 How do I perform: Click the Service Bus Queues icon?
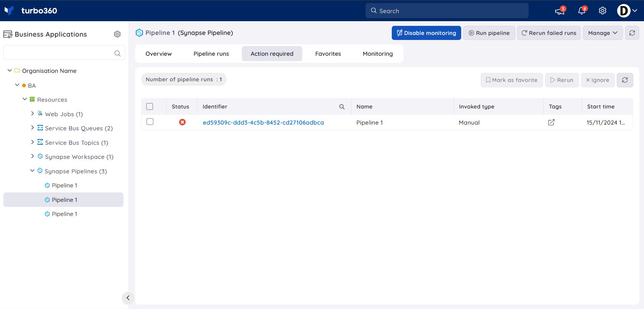click(40, 128)
